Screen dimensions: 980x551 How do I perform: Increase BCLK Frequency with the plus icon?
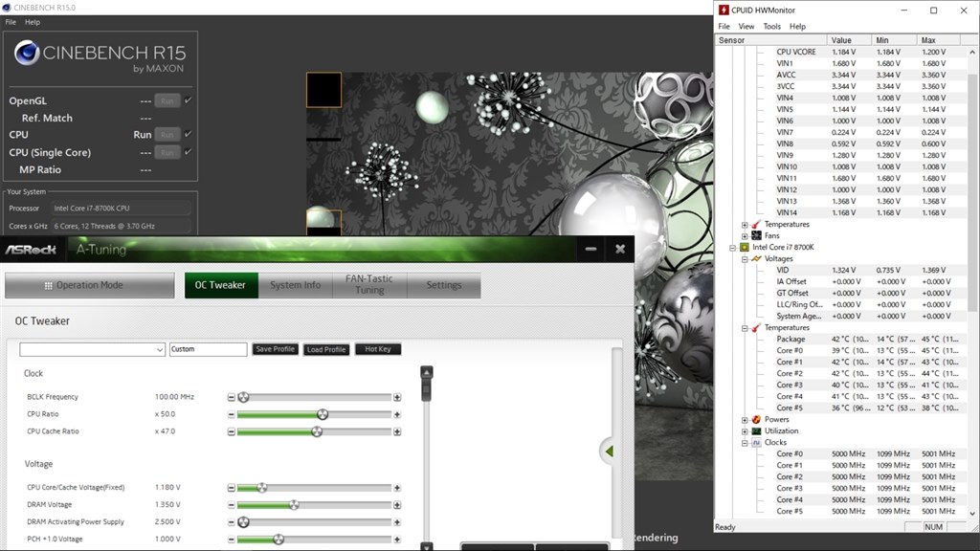pyautogui.click(x=397, y=397)
